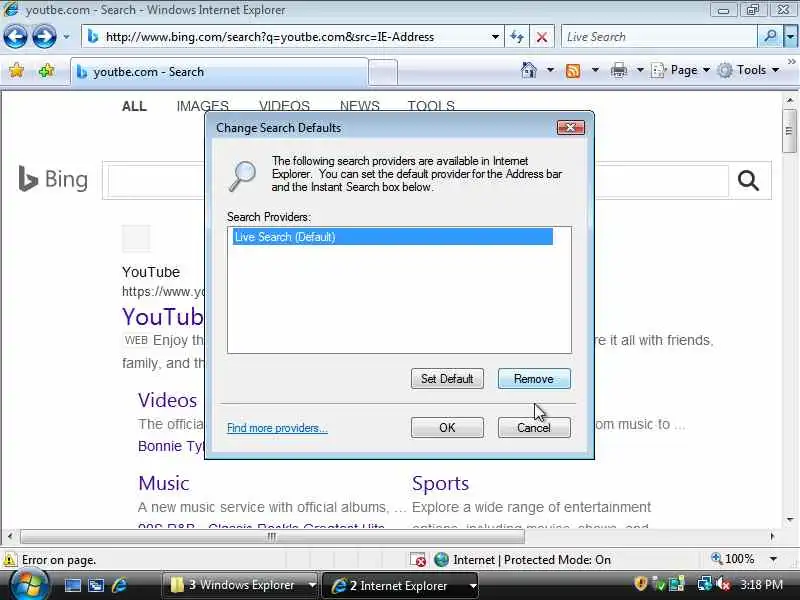Click the Live Search magnifier button
Screen dimensions: 800x600
click(770, 37)
